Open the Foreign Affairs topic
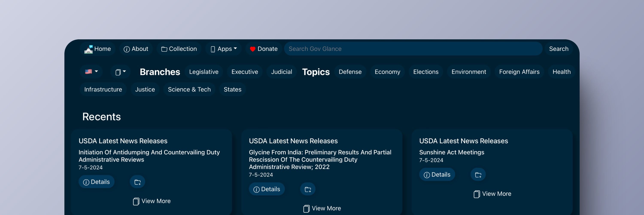 pos(519,72)
